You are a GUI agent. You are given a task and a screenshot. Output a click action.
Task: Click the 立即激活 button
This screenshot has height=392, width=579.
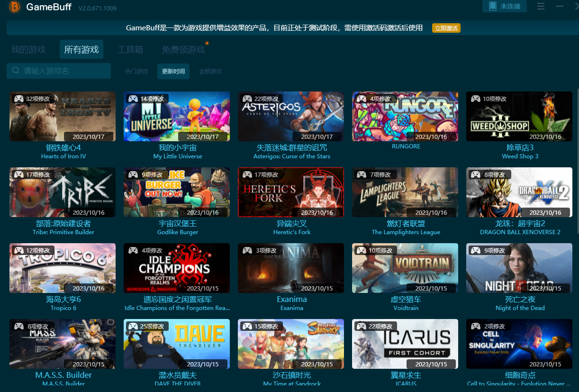pyautogui.click(x=446, y=28)
